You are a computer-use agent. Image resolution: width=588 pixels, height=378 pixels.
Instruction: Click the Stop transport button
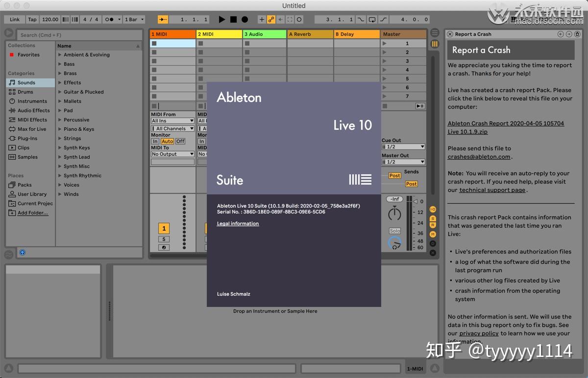(x=233, y=20)
